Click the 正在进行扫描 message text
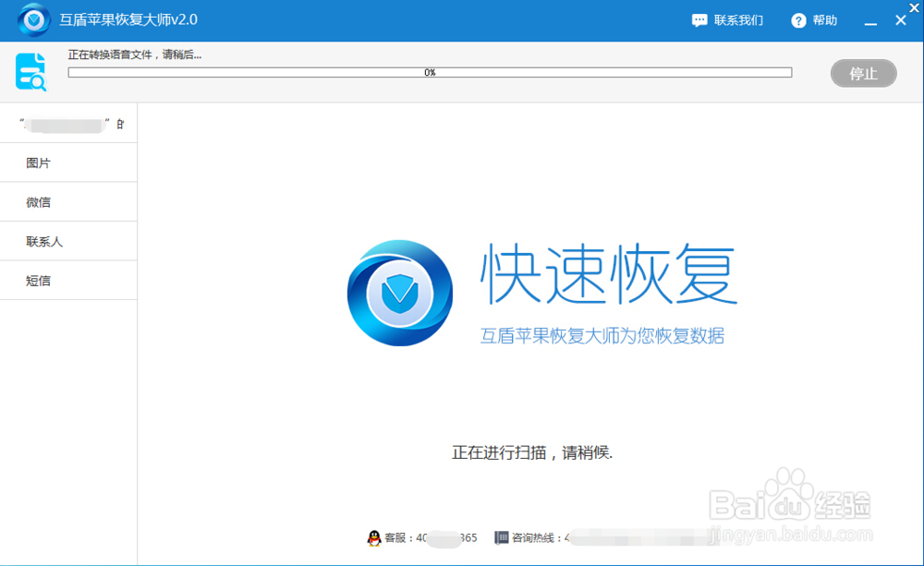 (532, 452)
